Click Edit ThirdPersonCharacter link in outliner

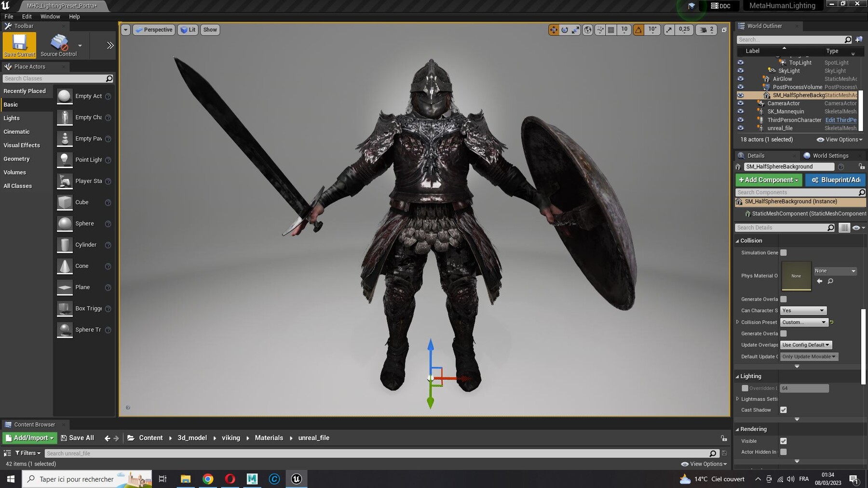click(x=842, y=119)
